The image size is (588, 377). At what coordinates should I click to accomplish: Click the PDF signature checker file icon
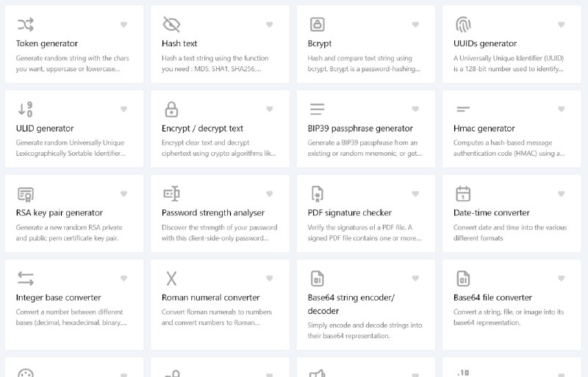[318, 194]
